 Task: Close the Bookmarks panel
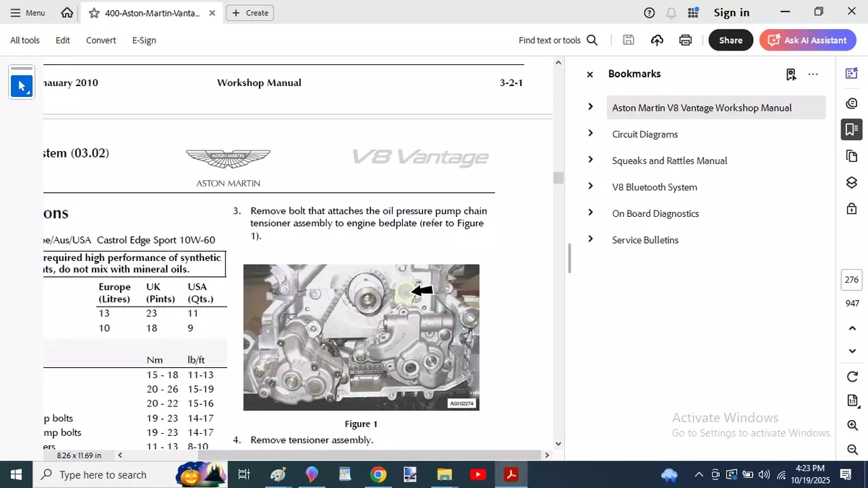(x=590, y=74)
